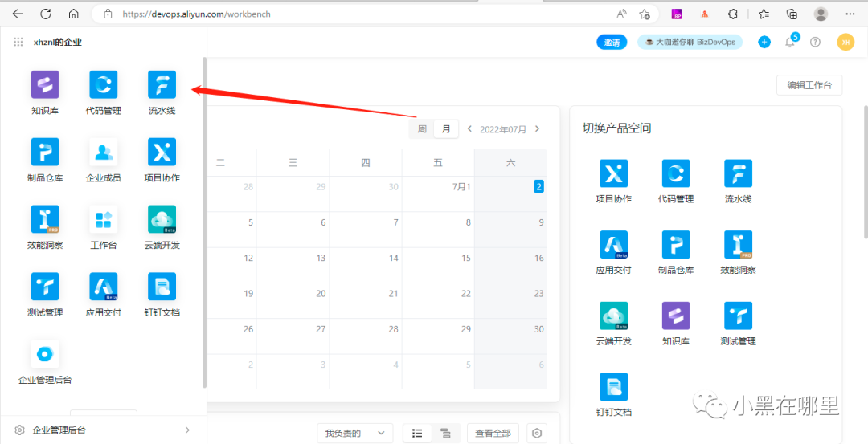The image size is (868, 444).
Task: Open 制品仓库 in the left app panel
Action: pyautogui.click(x=45, y=160)
